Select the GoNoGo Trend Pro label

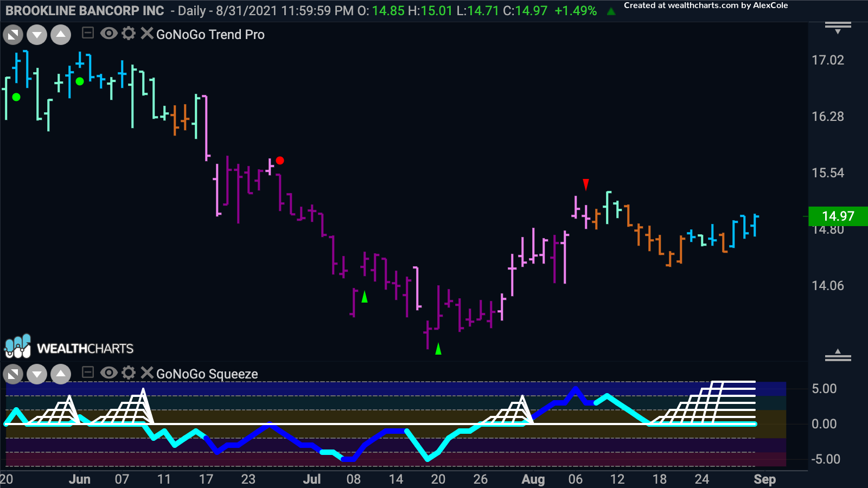click(x=210, y=35)
